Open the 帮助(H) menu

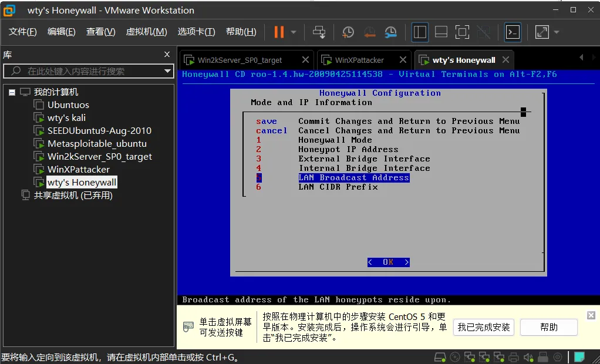[241, 32]
